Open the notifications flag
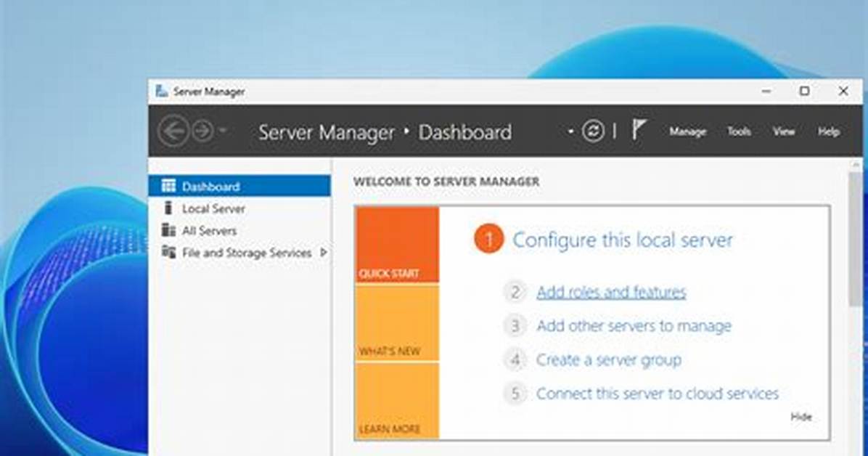 click(x=638, y=130)
